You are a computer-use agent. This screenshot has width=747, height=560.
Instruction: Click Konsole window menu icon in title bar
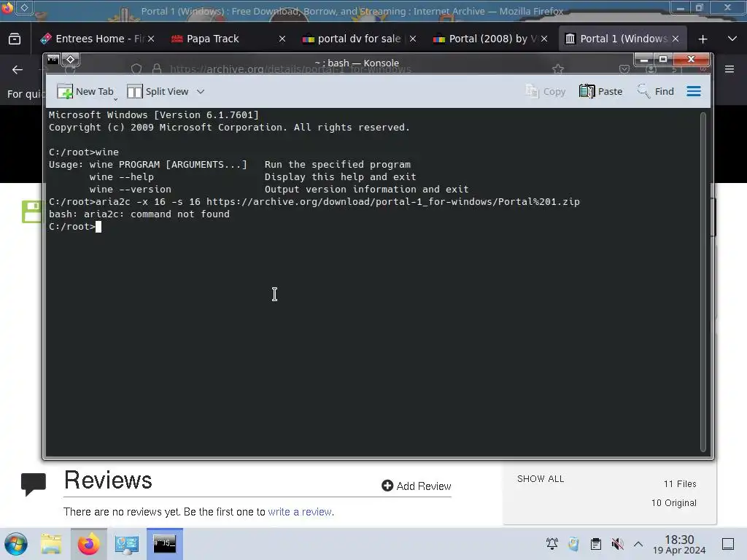pyautogui.click(x=53, y=60)
